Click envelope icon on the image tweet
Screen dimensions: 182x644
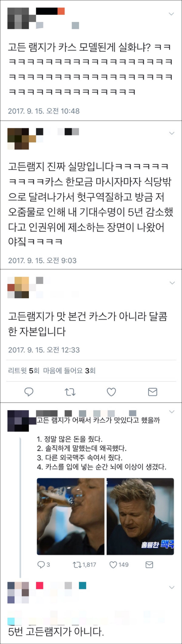149,565
